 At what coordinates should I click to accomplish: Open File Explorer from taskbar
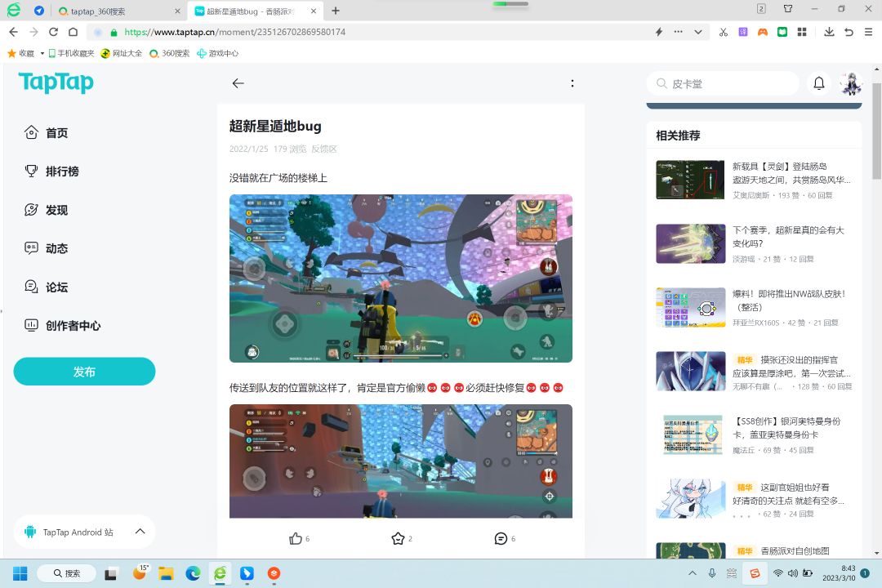coord(166,573)
